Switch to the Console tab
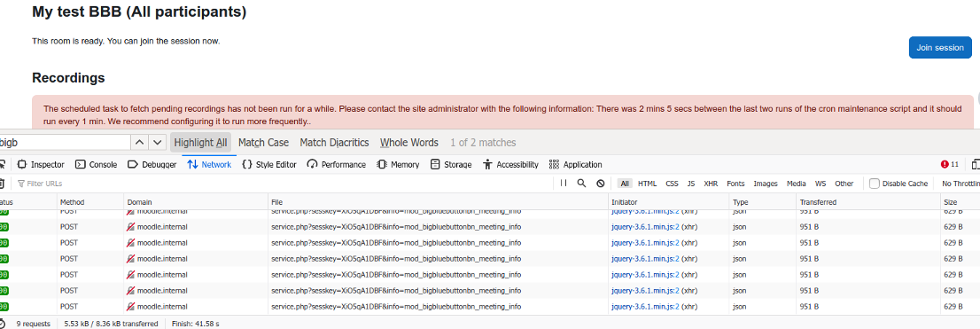This screenshot has height=329, width=980. coord(97,165)
